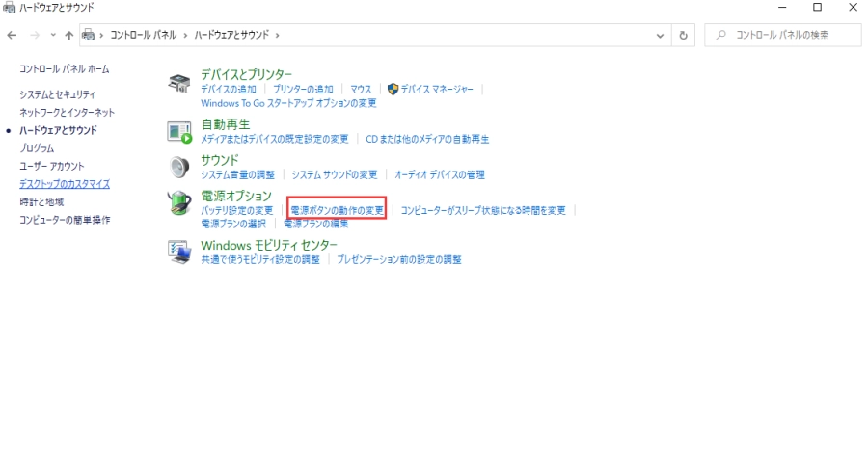Click the 電源オプション battery icon
Image resolution: width=868 pixels, height=476 pixels.
coord(179,203)
